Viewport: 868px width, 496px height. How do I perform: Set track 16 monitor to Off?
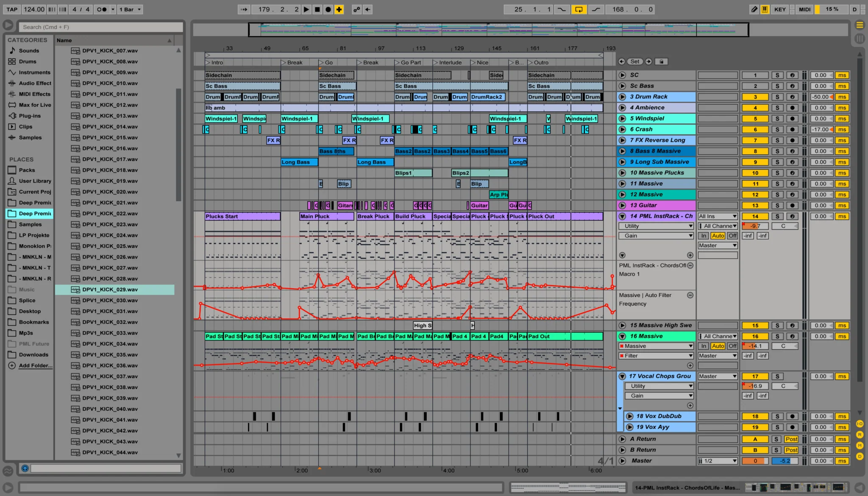[x=732, y=346]
